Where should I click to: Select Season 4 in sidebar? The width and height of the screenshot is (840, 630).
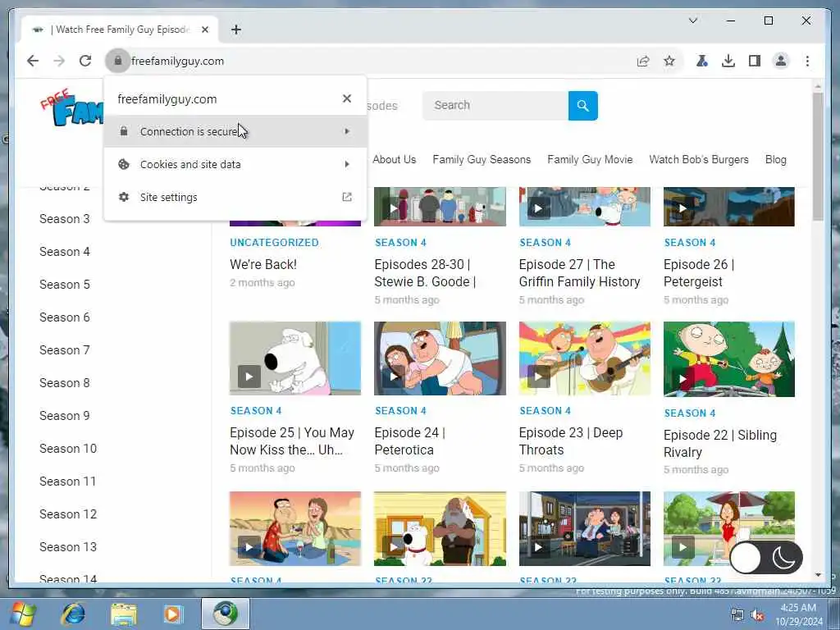(x=64, y=251)
